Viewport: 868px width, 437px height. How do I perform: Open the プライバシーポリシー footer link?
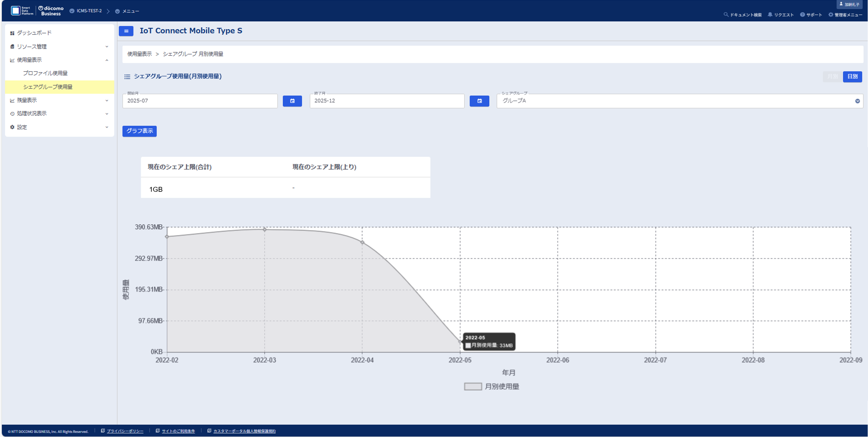coord(125,431)
